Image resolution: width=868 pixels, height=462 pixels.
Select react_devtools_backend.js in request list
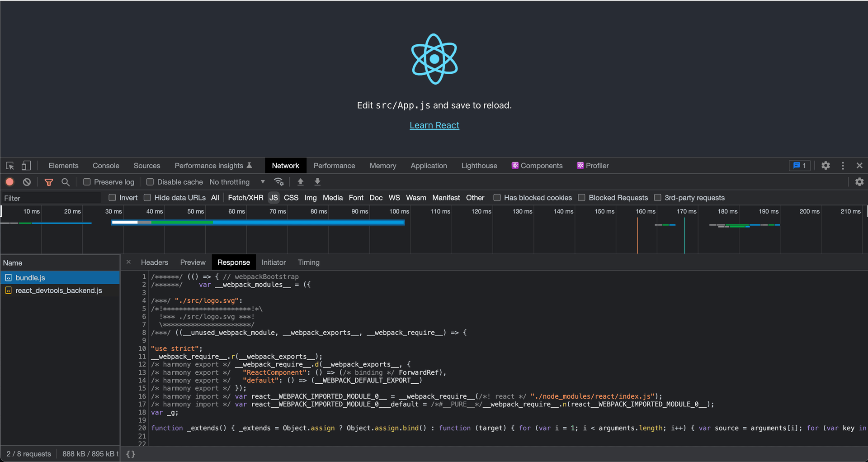click(x=59, y=291)
